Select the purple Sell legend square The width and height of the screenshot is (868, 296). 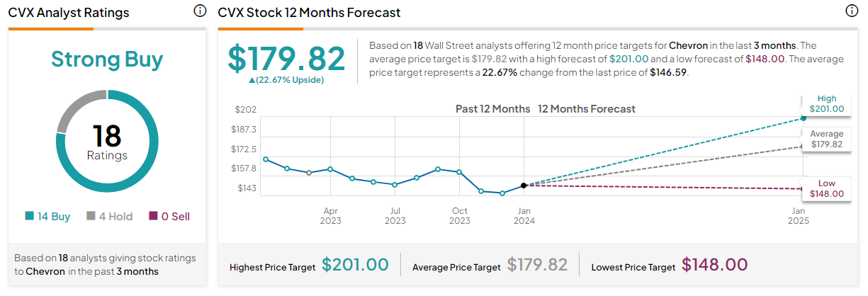click(x=153, y=217)
